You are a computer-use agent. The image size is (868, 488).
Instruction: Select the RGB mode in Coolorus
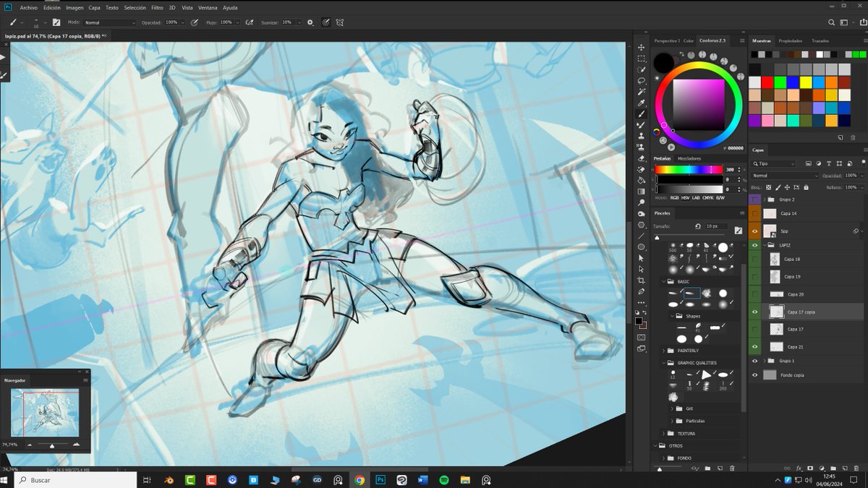(x=674, y=197)
